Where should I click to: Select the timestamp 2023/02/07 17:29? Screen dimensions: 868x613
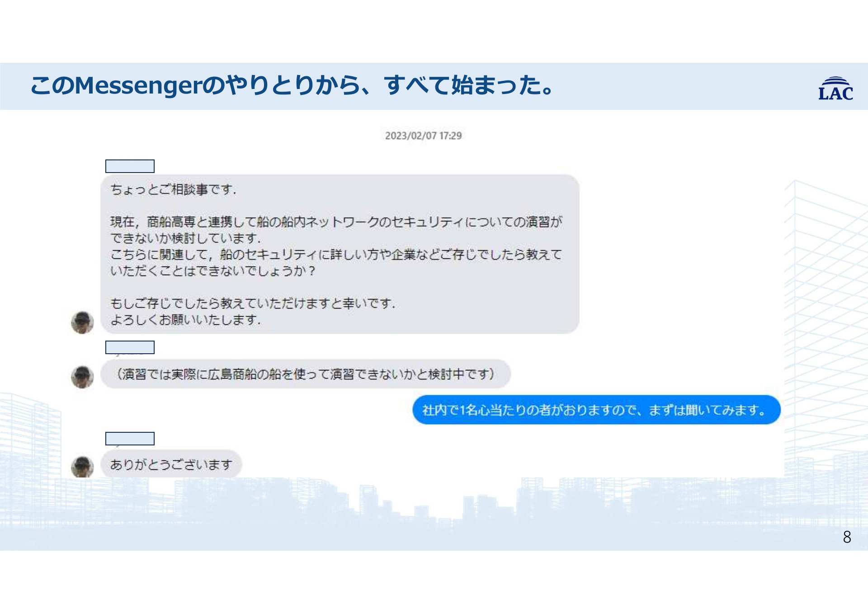click(423, 136)
